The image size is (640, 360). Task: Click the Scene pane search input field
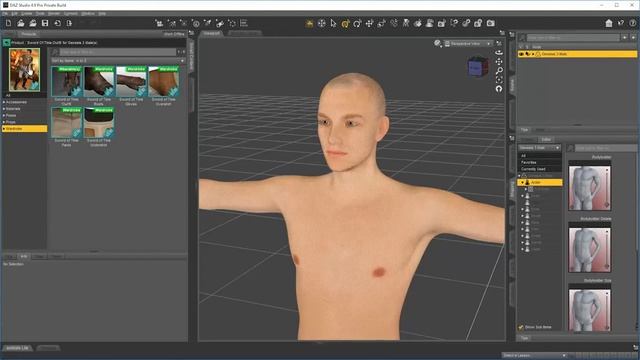573,38
